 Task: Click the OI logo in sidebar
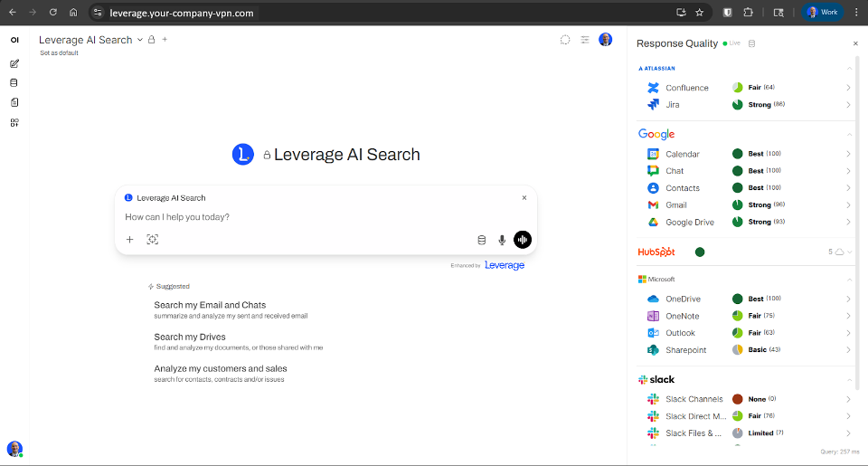click(14, 40)
